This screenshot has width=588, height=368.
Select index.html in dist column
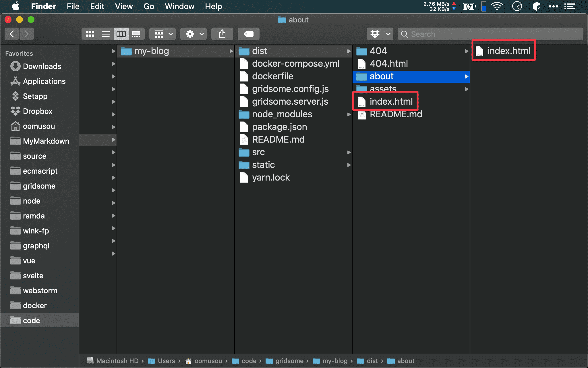(411, 102)
